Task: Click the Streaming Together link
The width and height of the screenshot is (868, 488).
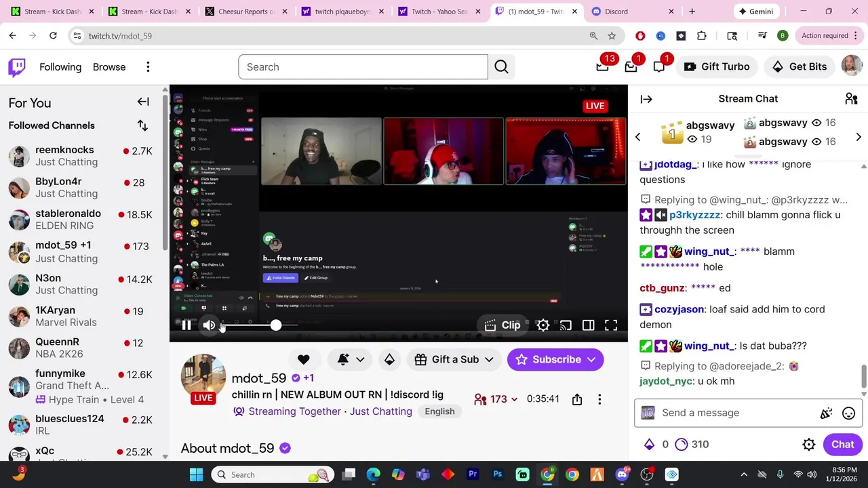Action: pyautogui.click(x=294, y=411)
